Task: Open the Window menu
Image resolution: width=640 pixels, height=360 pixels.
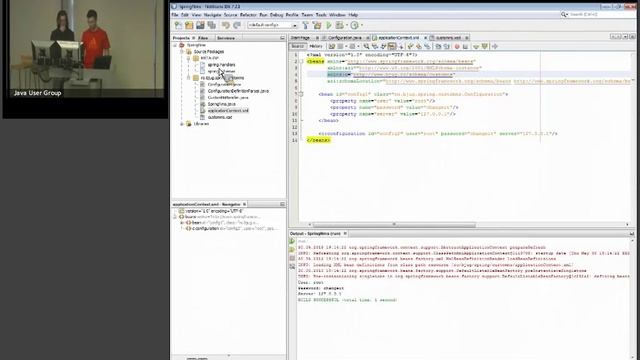Action: pos(337,15)
